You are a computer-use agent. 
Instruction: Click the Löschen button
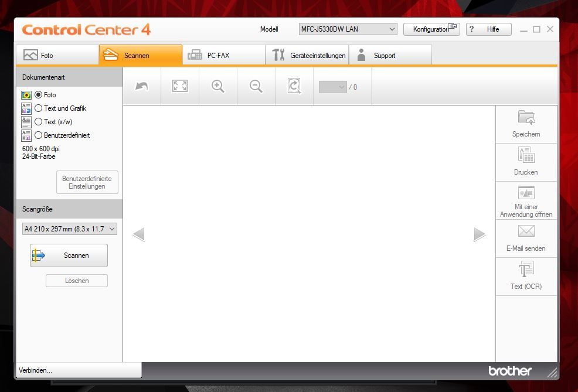pyautogui.click(x=77, y=281)
